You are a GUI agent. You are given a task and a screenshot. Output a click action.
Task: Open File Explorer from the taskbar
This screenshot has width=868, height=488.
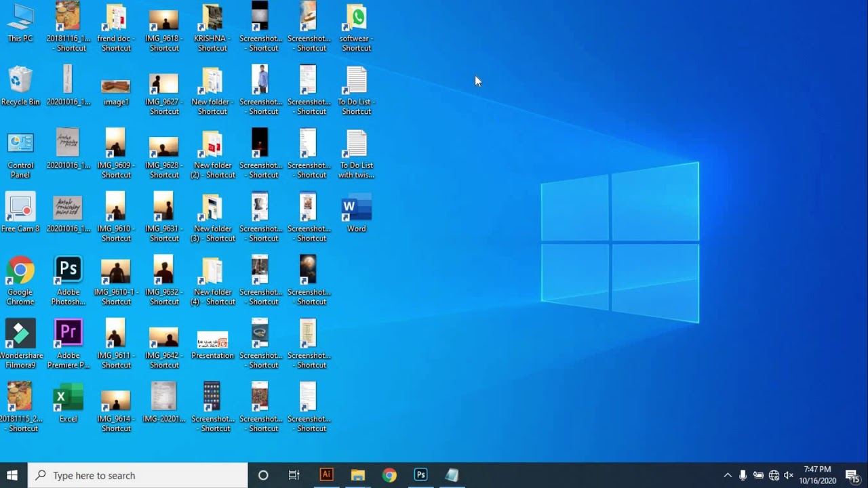point(358,475)
